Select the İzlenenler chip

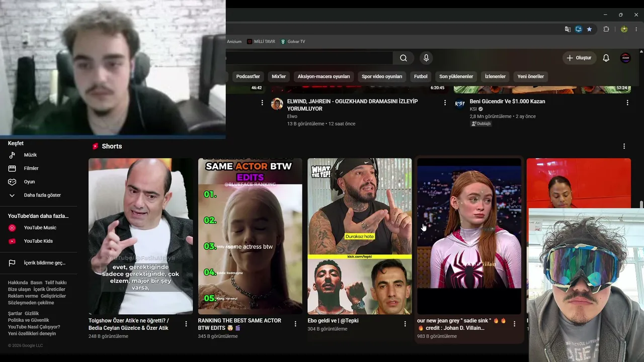click(x=495, y=76)
